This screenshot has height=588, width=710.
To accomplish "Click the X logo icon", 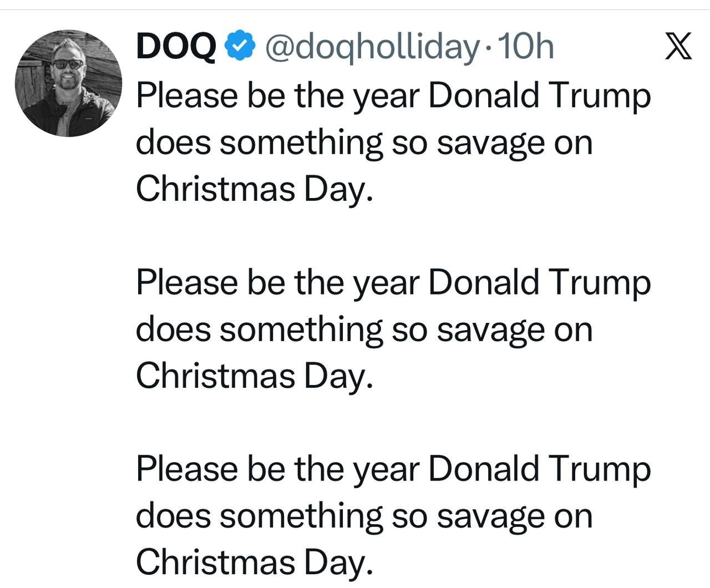I will 678,46.
